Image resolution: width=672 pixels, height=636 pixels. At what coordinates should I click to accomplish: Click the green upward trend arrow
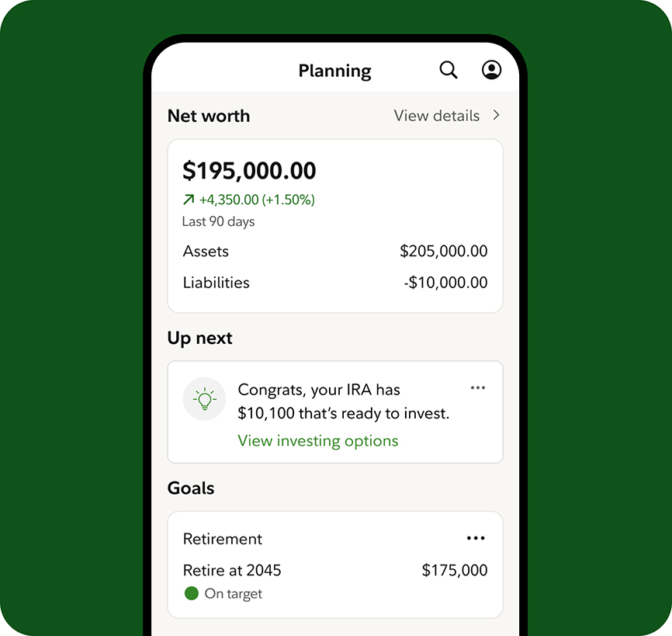[189, 200]
